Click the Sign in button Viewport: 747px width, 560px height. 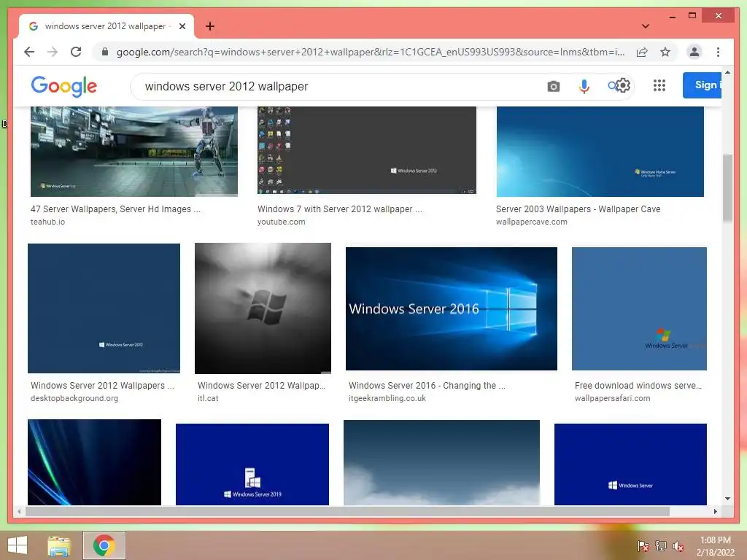[703, 85]
